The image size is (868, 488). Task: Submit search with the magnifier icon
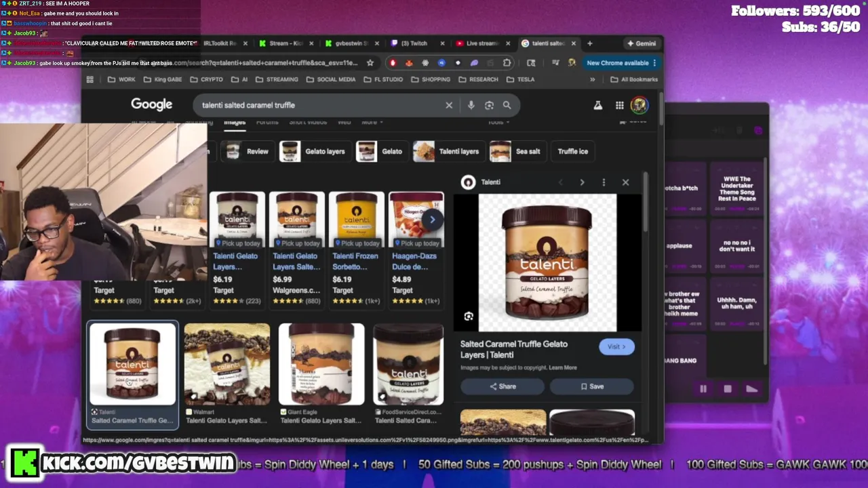click(x=507, y=105)
